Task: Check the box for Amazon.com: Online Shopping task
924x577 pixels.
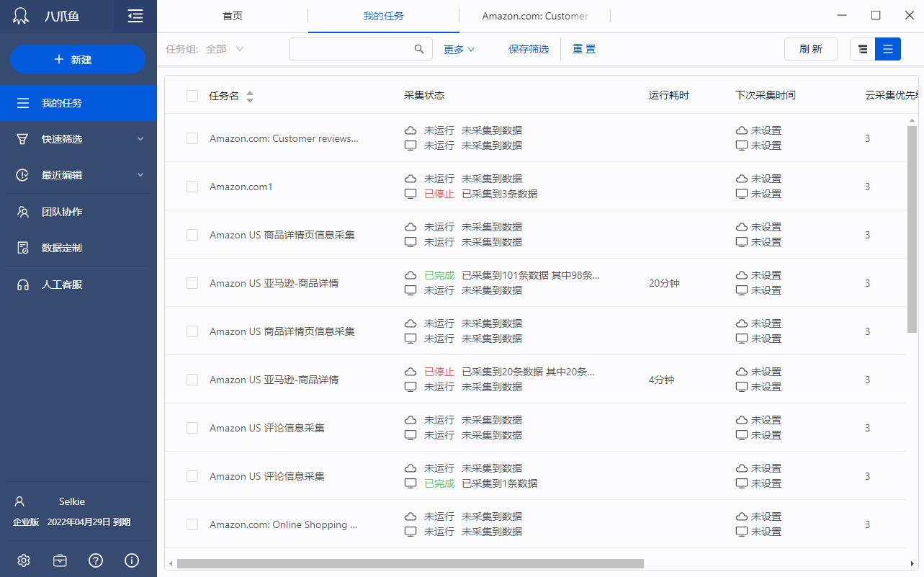Action: coord(192,524)
